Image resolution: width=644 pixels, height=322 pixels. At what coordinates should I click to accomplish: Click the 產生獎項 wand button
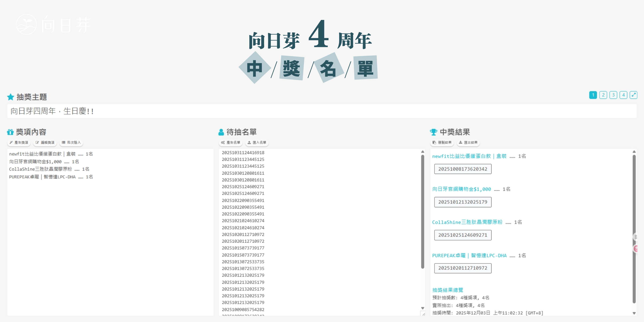19,142
